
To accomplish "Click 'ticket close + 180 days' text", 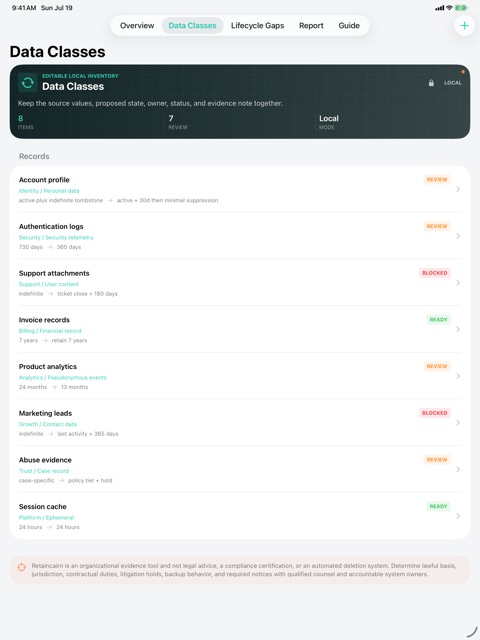I will (x=87, y=294).
